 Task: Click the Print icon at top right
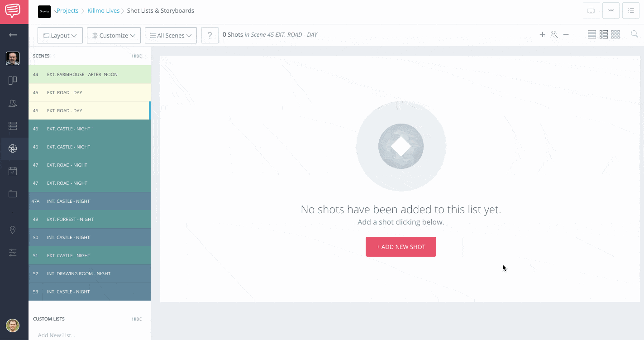pyautogui.click(x=591, y=10)
